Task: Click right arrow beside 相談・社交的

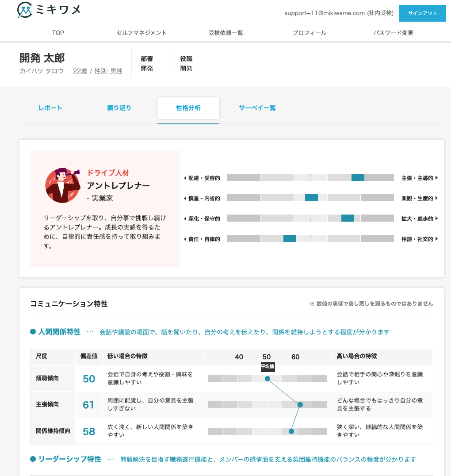Action: 436,239
